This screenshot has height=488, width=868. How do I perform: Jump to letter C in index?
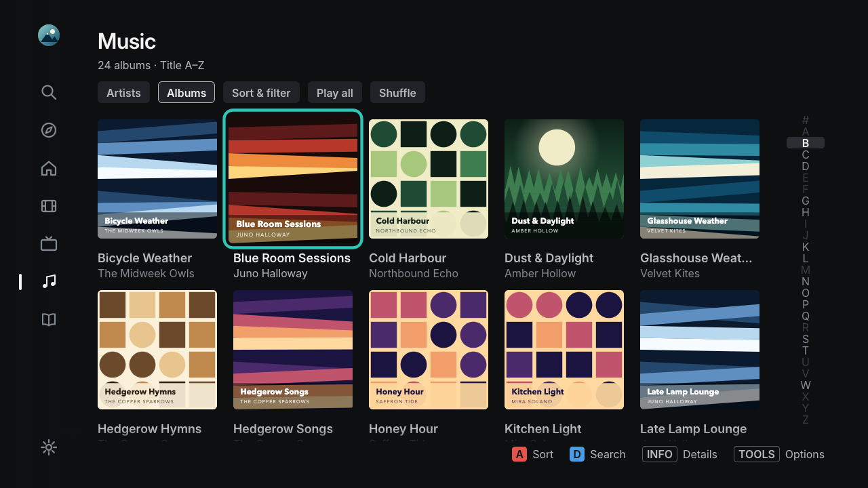(806, 155)
